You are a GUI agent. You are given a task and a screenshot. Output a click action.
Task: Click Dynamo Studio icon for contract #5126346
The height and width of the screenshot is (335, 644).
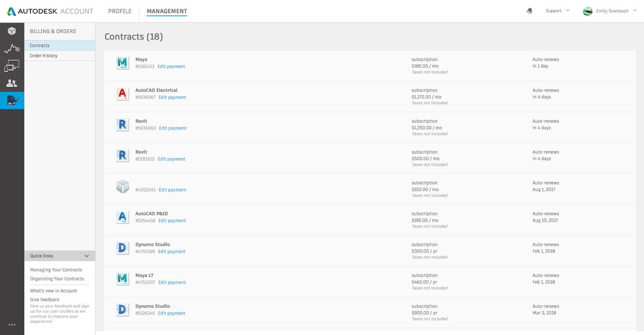coord(122,310)
